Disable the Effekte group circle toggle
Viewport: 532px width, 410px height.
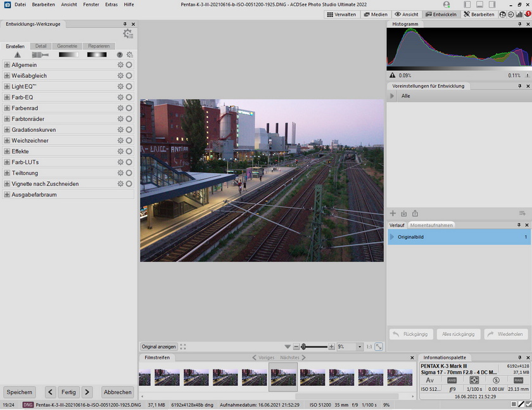click(x=129, y=151)
